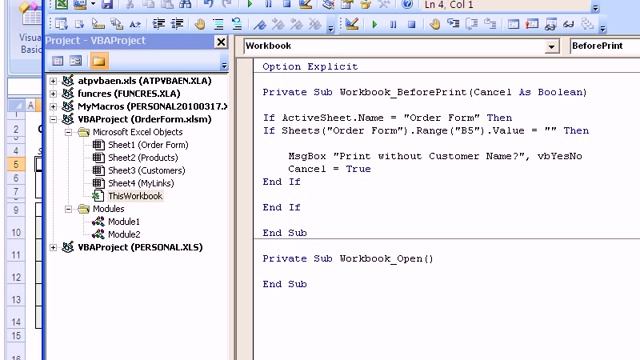Uncomment the selected block
The width and height of the screenshot is (640, 360).
tap(237, 24)
